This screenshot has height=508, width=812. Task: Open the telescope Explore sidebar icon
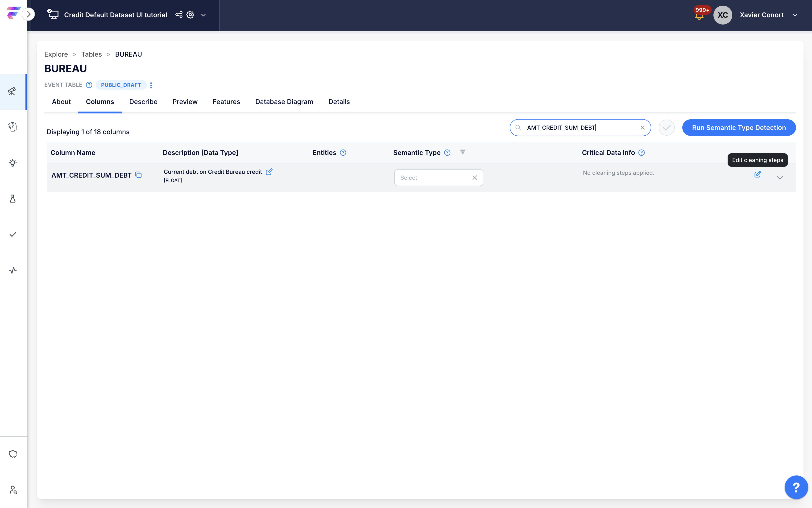13,91
